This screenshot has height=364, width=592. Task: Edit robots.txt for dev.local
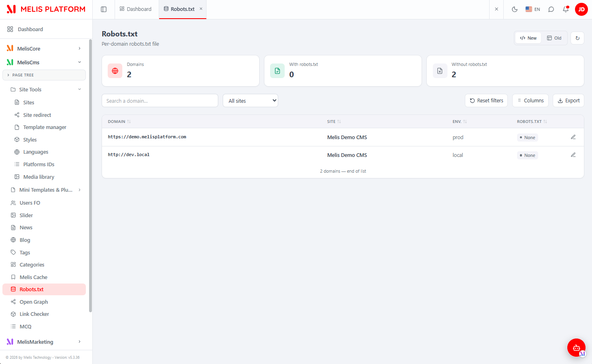(x=573, y=155)
